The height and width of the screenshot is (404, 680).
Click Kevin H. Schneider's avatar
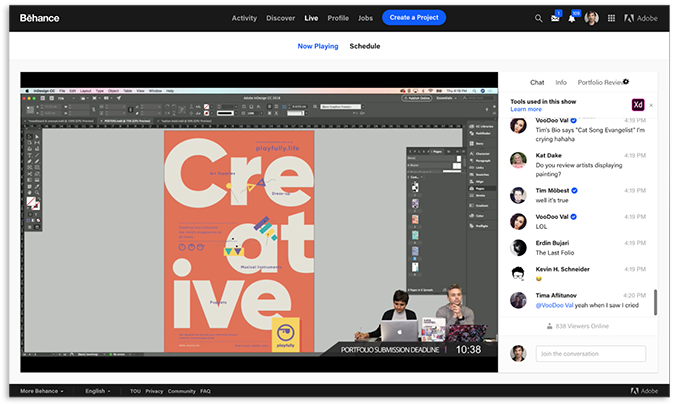click(518, 274)
